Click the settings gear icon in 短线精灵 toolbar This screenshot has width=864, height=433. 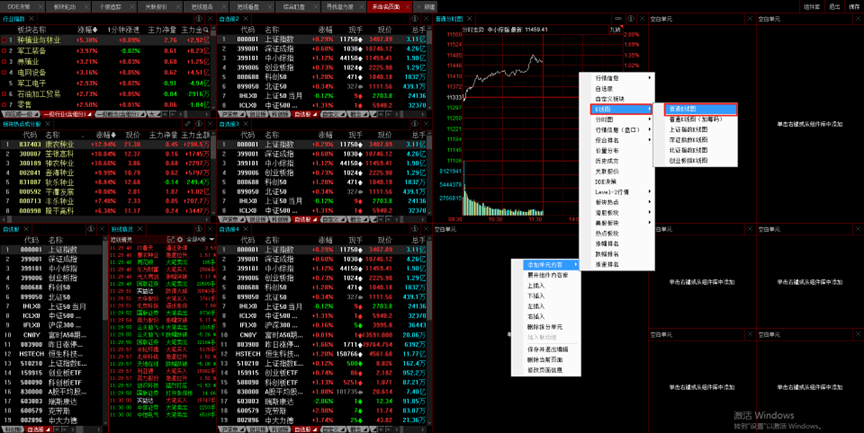coord(180,240)
